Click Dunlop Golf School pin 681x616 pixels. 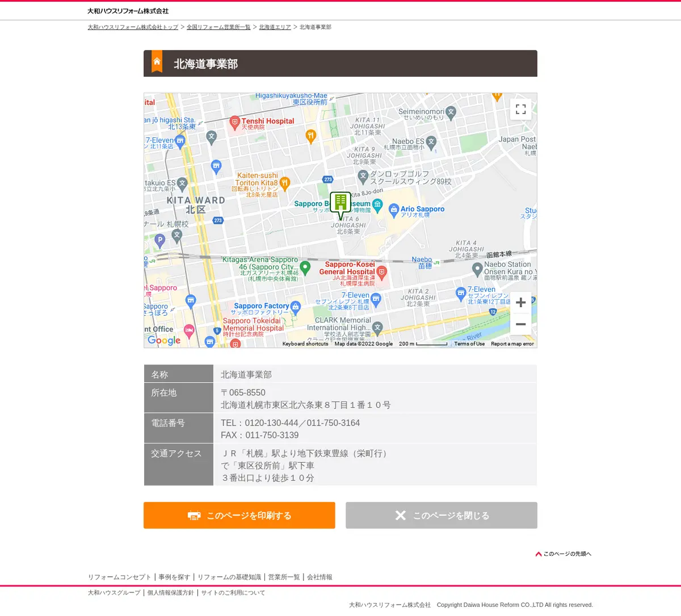coord(363,177)
